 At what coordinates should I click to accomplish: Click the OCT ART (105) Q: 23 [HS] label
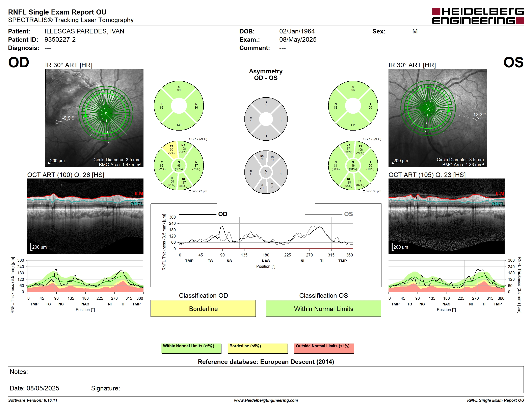coord(427,175)
